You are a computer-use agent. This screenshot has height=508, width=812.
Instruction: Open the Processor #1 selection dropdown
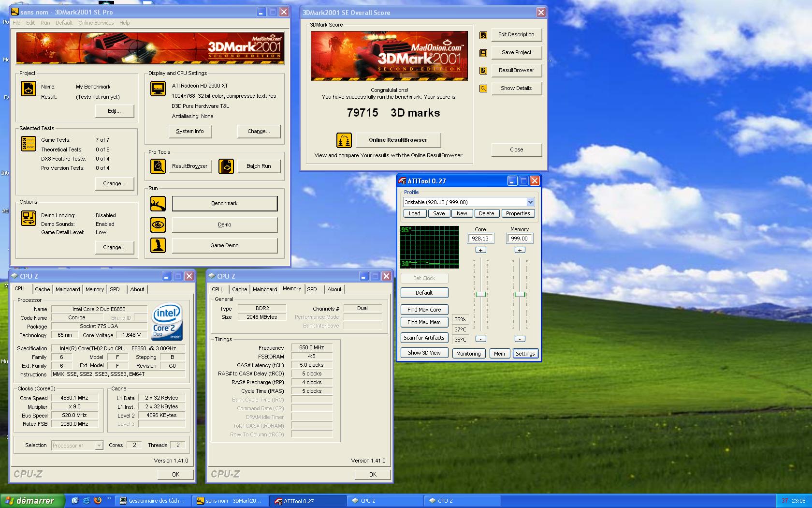[99, 446]
